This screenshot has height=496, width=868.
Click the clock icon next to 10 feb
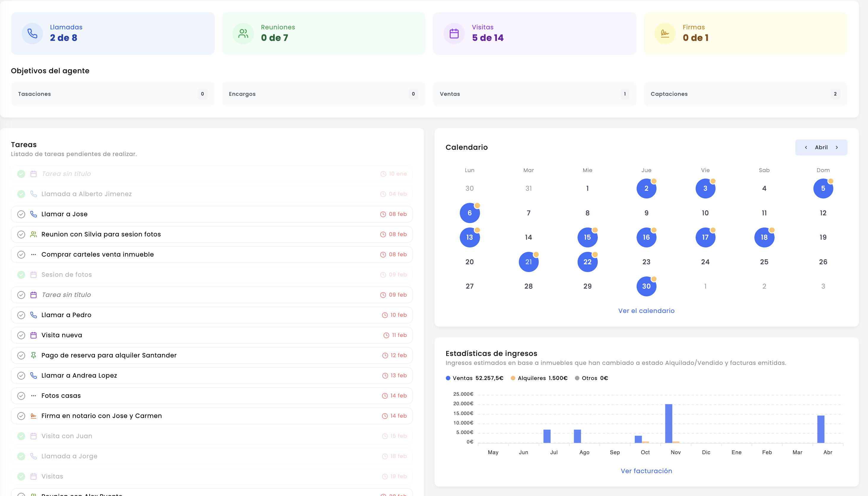[384, 315]
